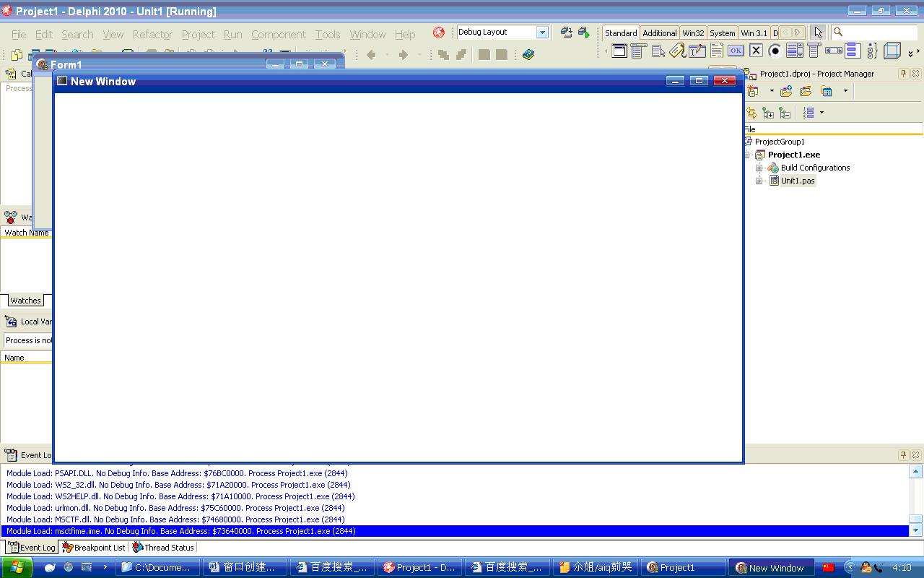The height and width of the screenshot is (578, 924).
Task: Select the Memo component icon
Action: tap(716, 51)
